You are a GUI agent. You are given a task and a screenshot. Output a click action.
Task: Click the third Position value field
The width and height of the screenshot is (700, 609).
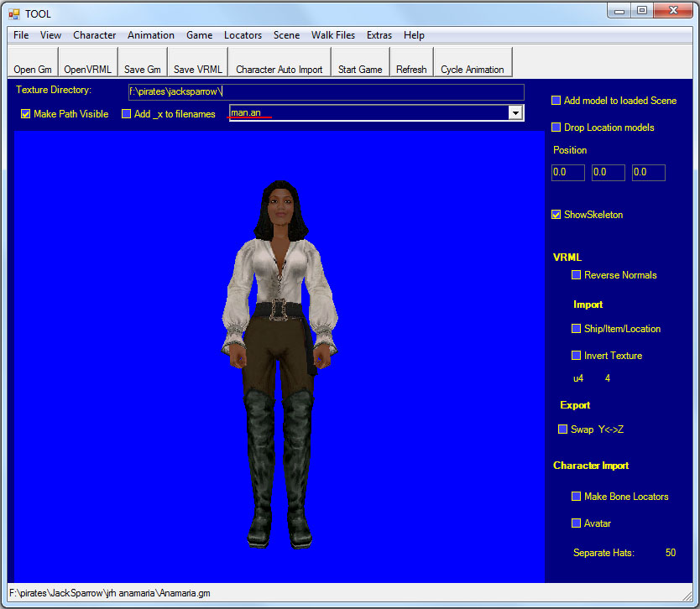(x=648, y=172)
